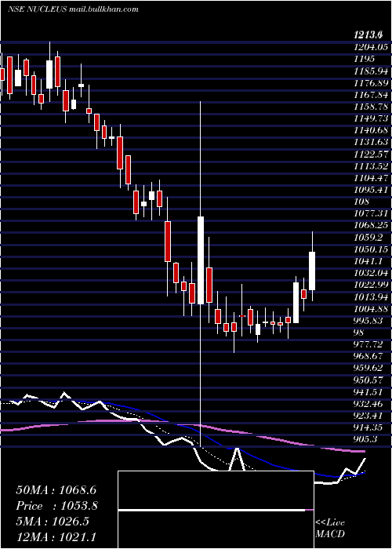
Task: Select the 1131.63 price level label
Action: click(x=371, y=142)
